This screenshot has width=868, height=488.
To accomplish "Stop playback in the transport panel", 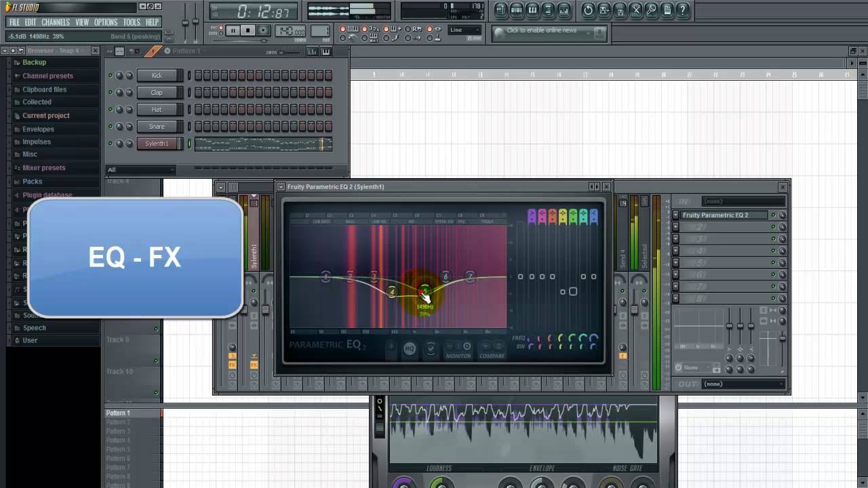I will click(x=248, y=30).
